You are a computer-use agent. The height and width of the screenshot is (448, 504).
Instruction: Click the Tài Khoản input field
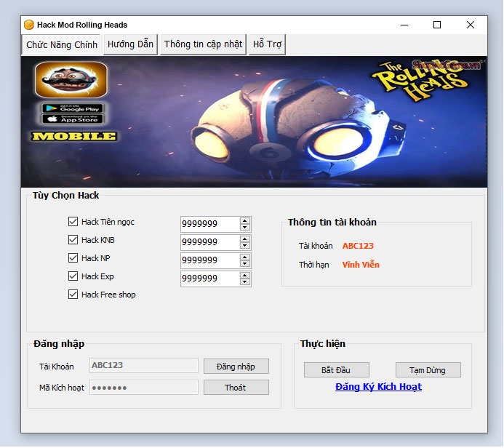coord(144,365)
